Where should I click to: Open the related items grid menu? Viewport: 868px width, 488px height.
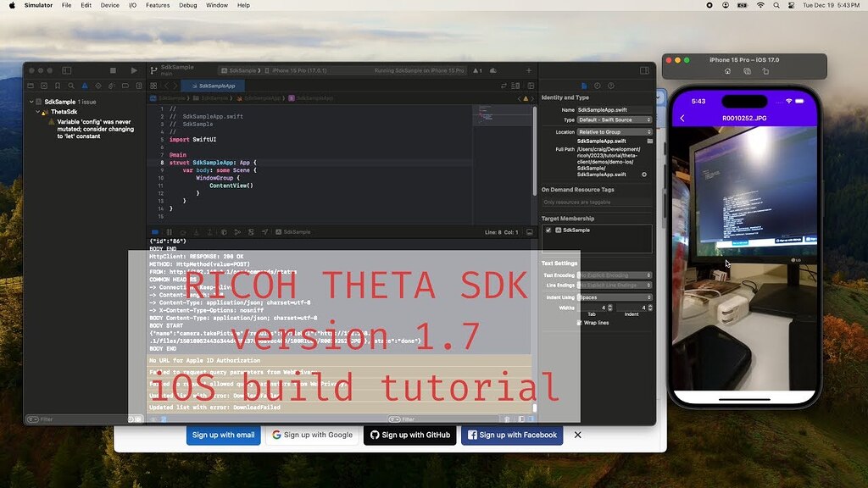153,86
